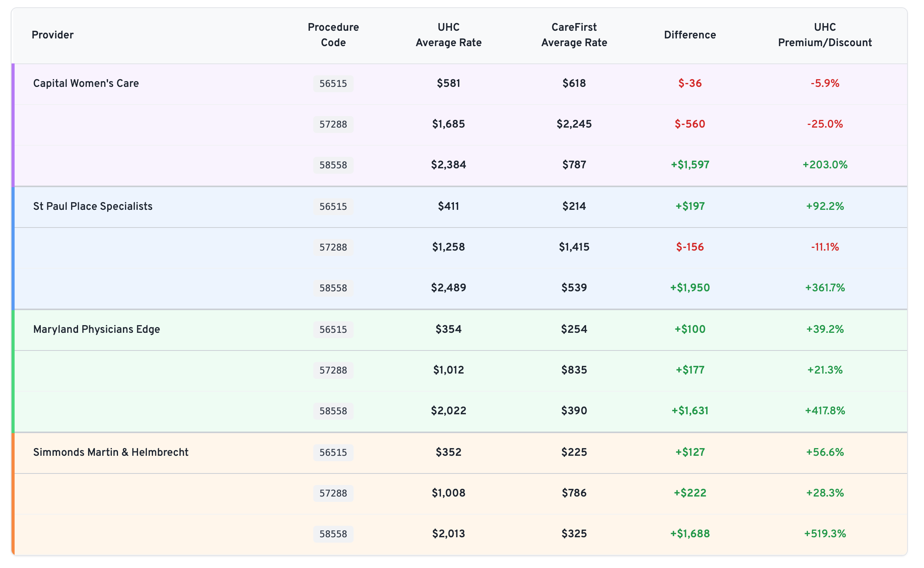The image size is (924, 568).
Task: Click the +92.2% premium value
Action: [x=825, y=206]
